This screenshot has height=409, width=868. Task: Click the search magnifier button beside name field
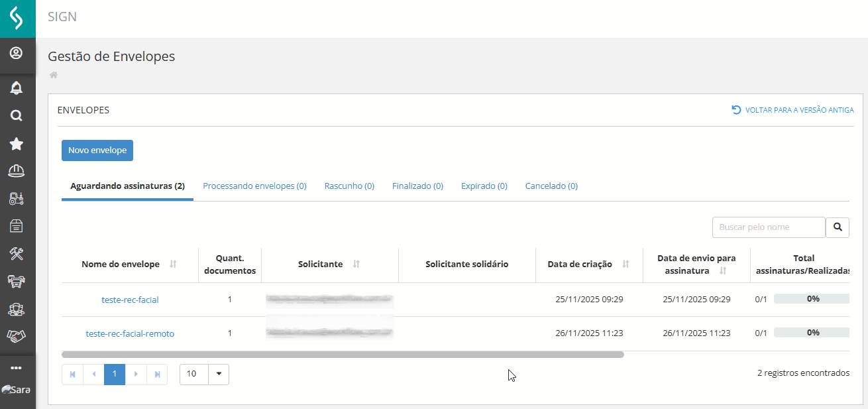point(838,227)
